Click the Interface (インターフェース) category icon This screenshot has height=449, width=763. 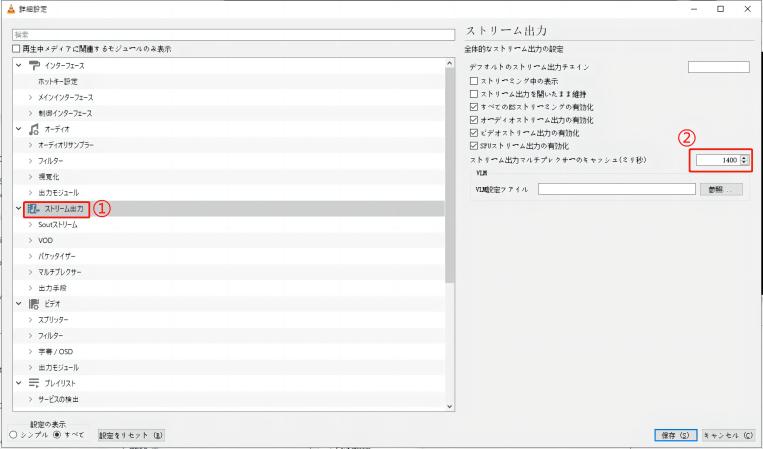click(x=33, y=65)
